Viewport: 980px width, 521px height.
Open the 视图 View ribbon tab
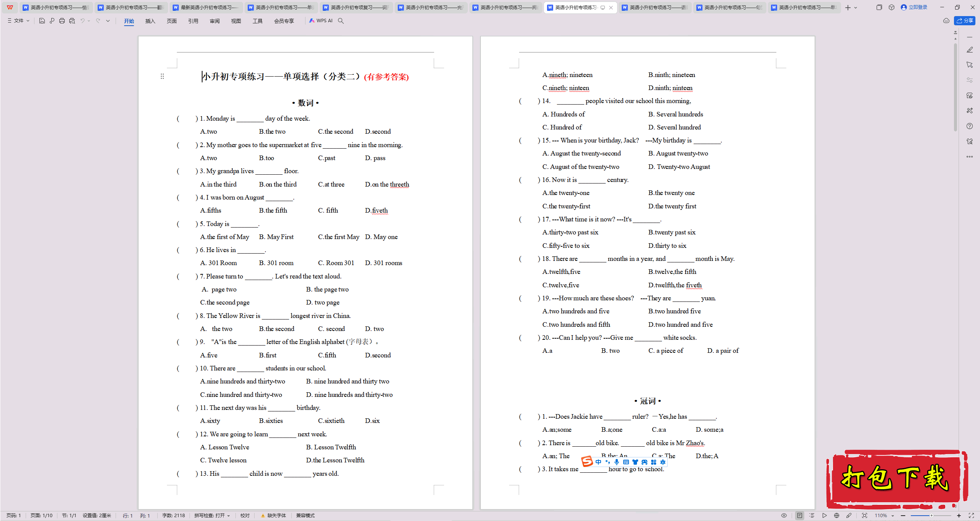point(236,21)
